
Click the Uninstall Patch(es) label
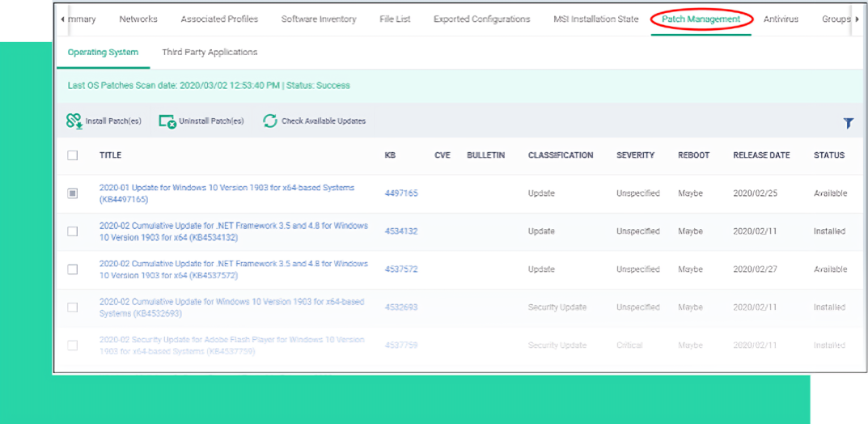tap(211, 121)
